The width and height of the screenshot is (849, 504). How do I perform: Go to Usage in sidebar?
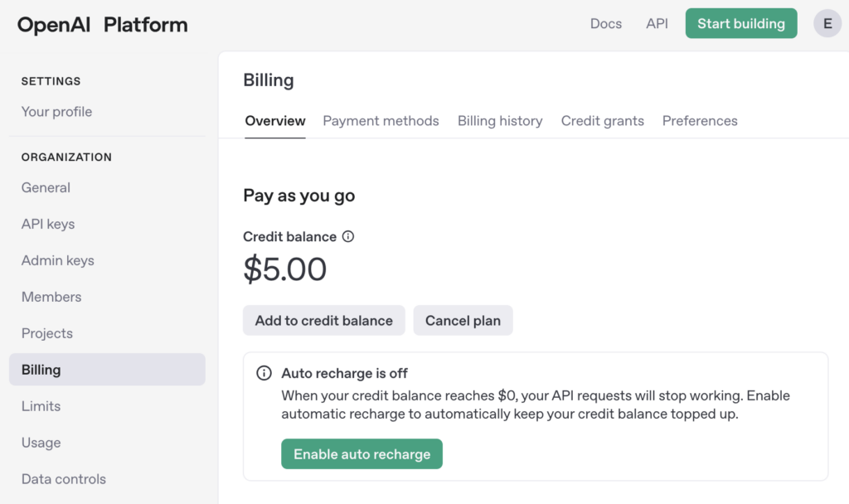pos(41,443)
